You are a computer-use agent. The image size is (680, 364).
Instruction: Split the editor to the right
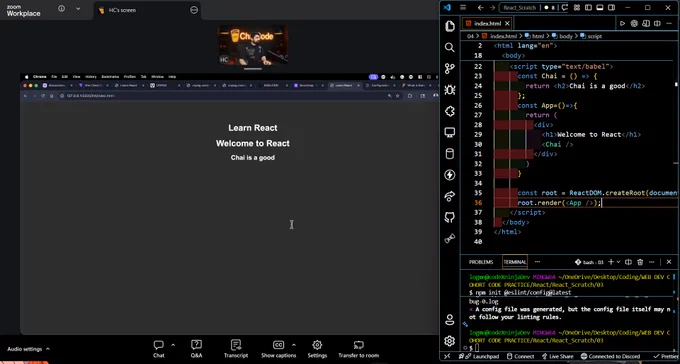point(657,23)
